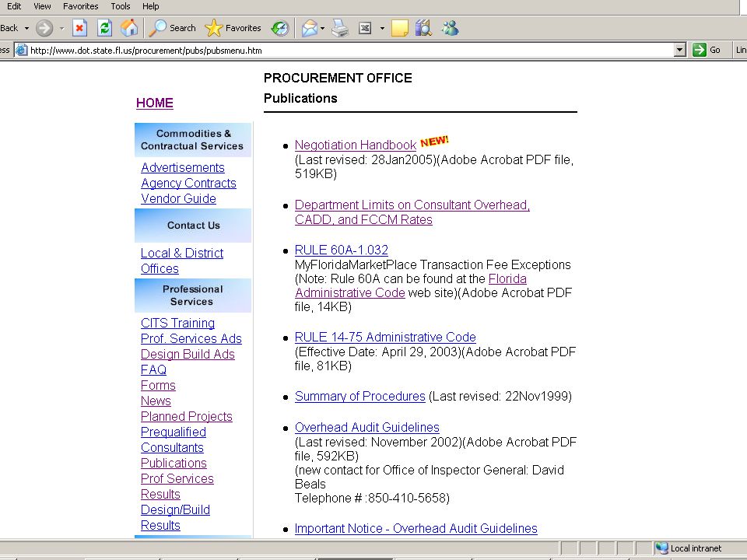
Task: Open the RULE 14-75 Administrative Code link
Action: tap(385, 337)
